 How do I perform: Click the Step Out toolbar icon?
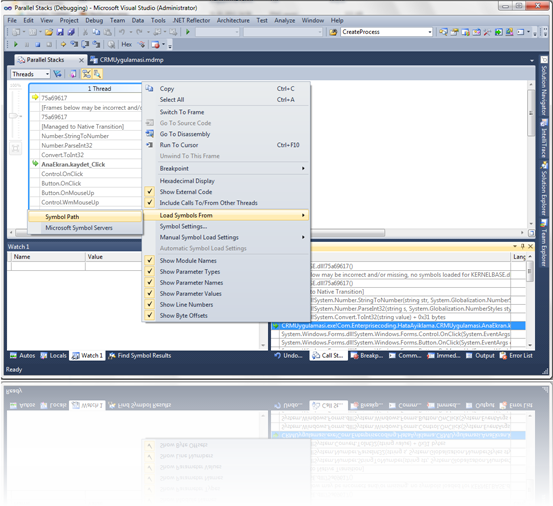click(96, 44)
